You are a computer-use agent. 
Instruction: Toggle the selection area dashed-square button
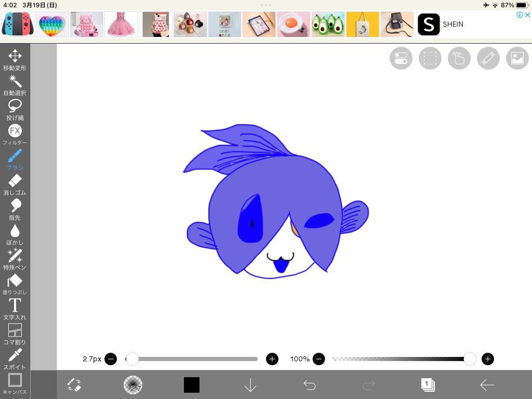coord(430,58)
